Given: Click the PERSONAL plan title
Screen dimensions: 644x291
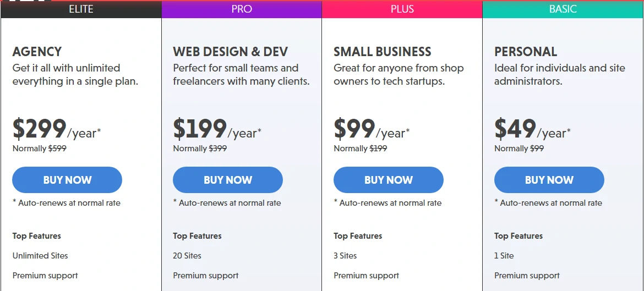Looking at the screenshot, I should click(526, 52).
